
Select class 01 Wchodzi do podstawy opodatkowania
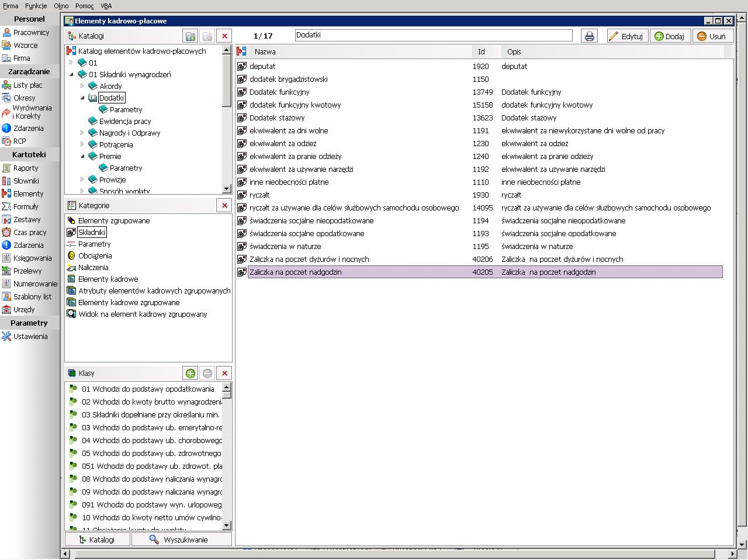coord(148,389)
